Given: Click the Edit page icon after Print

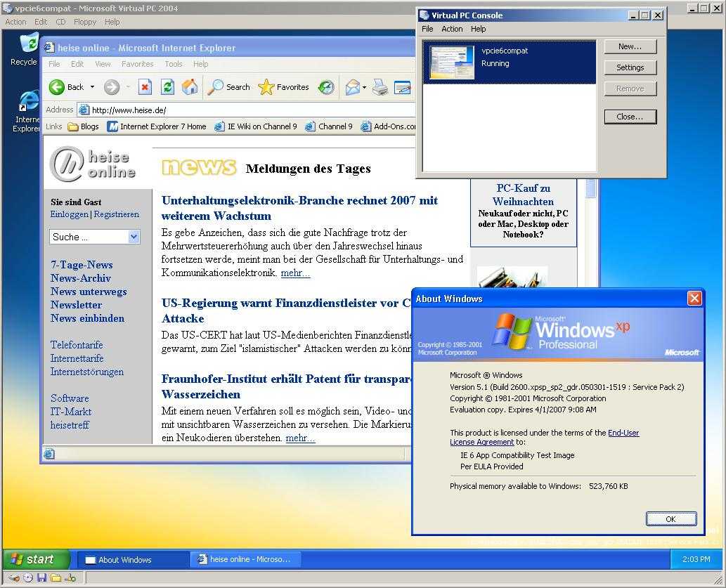Looking at the screenshot, I should tap(402, 87).
